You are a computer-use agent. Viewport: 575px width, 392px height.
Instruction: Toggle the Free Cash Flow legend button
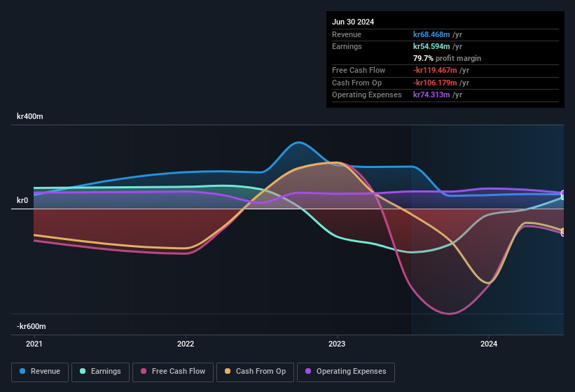click(x=173, y=372)
